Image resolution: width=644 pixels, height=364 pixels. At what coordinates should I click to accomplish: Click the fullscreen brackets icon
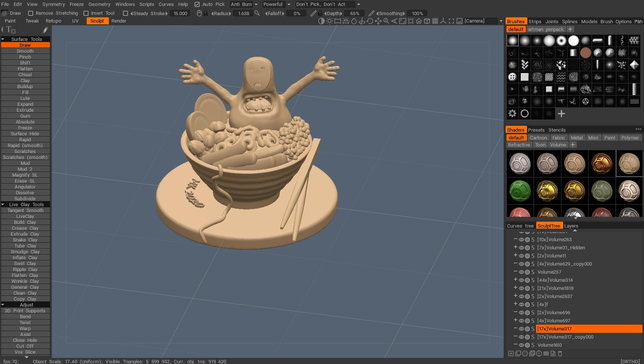pos(451,21)
